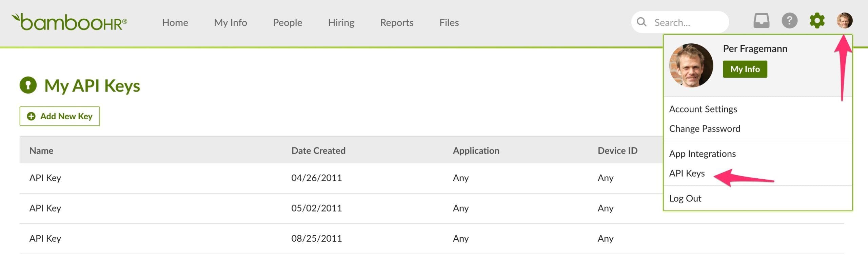This screenshot has height=260, width=868.
Task: Open My Info in the navigation bar
Action: coord(231,22)
